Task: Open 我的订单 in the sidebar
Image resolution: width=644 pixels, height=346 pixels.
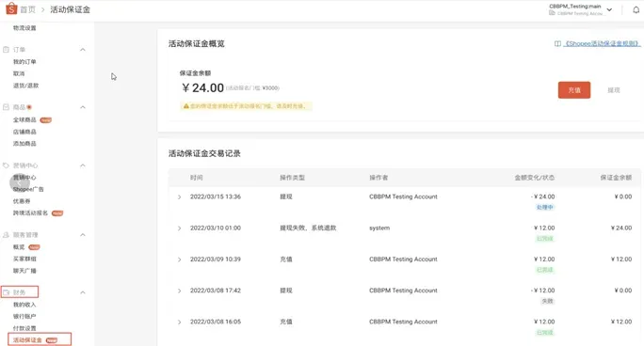Action: [x=24, y=61]
